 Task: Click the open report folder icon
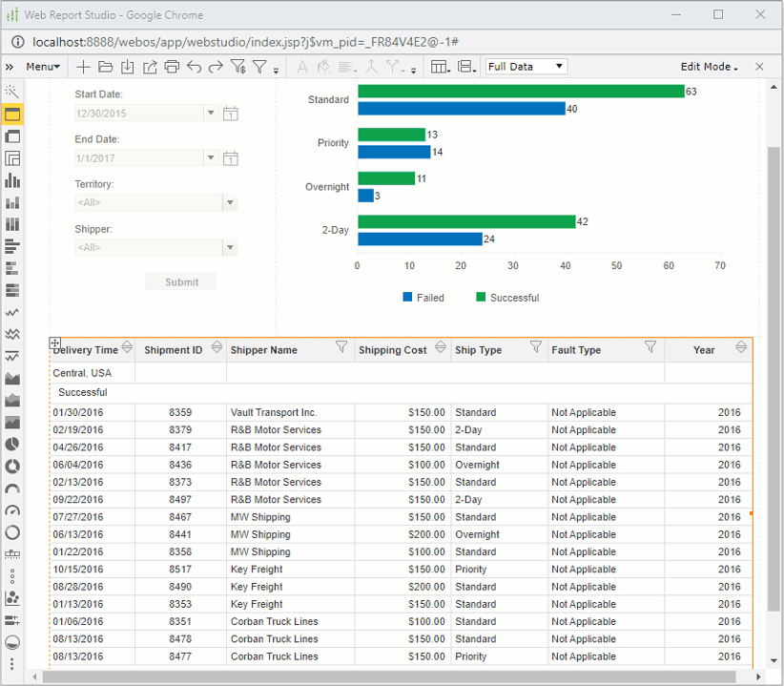[107, 67]
